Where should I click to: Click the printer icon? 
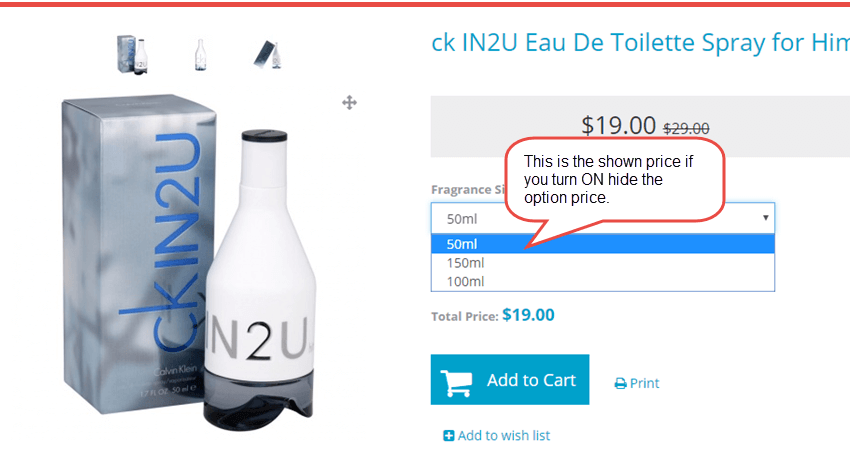pos(620,383)
